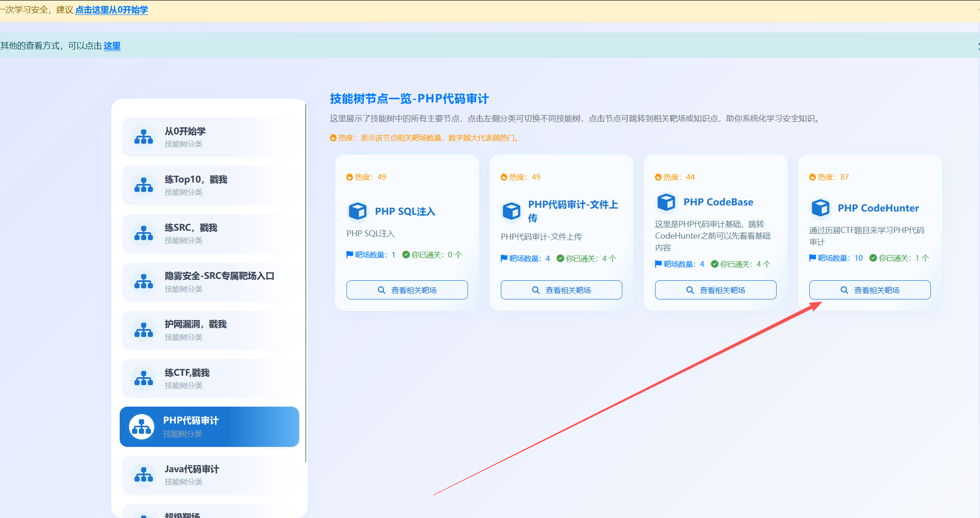Viewport: 980px width, 518px height.
Task: Click the PHP SQL注入 cube icon
Action: (x=358, y=211)
